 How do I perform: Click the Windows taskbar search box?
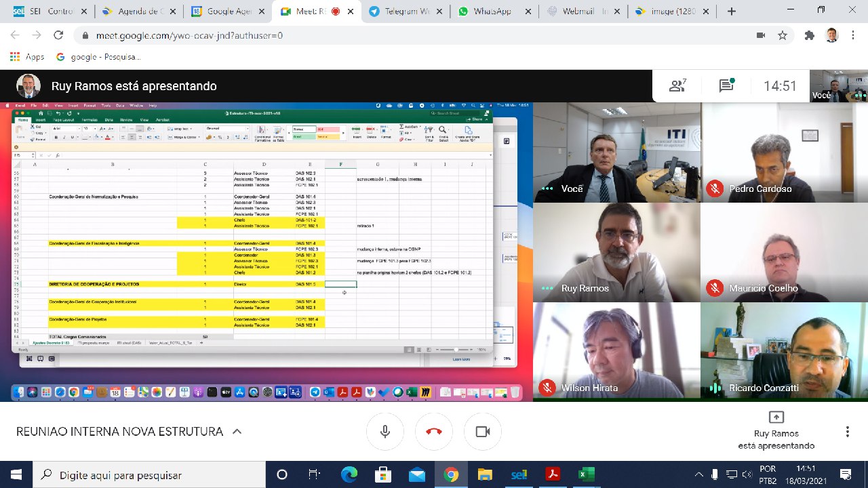(149, 474)
